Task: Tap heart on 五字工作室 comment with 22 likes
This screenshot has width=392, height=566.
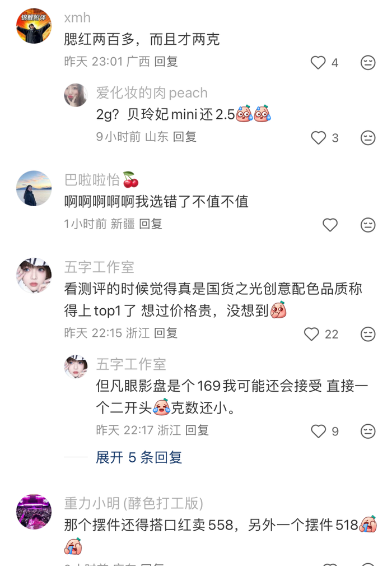Action: pos(311,334)
